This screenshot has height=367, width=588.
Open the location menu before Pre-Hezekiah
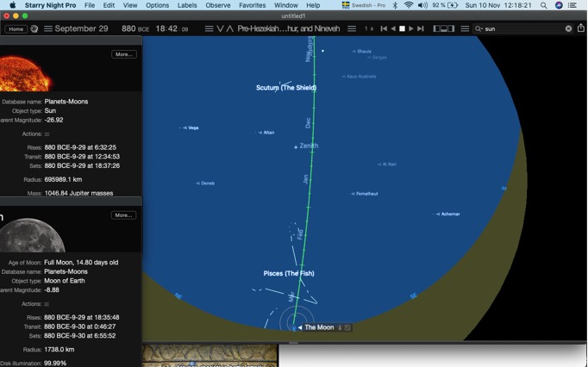[210, 29]
